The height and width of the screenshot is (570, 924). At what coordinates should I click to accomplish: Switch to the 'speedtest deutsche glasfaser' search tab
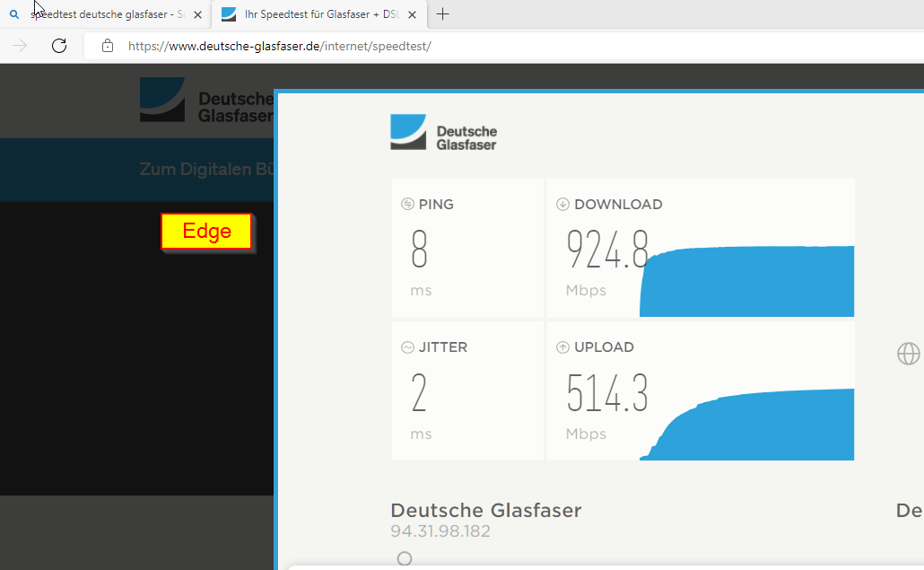[106, 14]
